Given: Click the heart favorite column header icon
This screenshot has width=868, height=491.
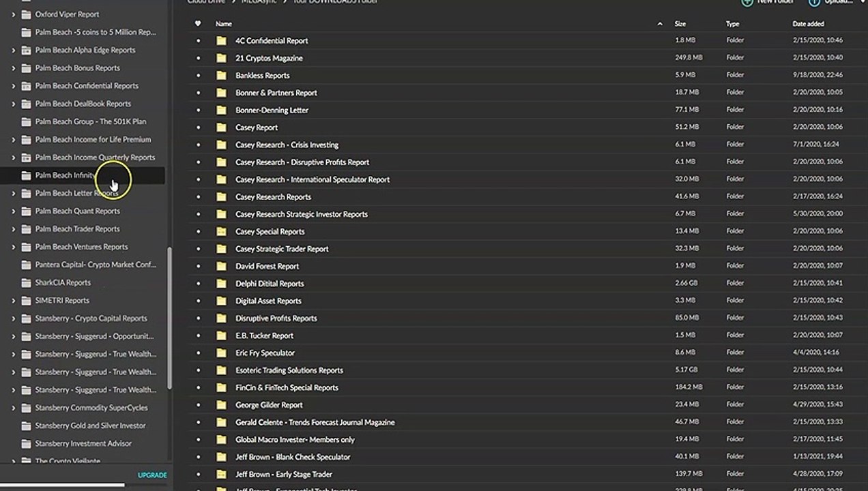Looking at the screenshot, I should (198, 24).
